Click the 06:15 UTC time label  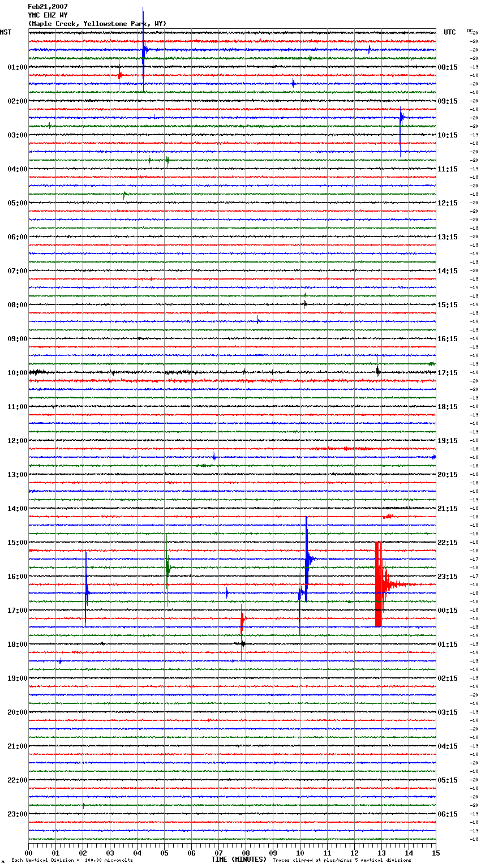448,814
